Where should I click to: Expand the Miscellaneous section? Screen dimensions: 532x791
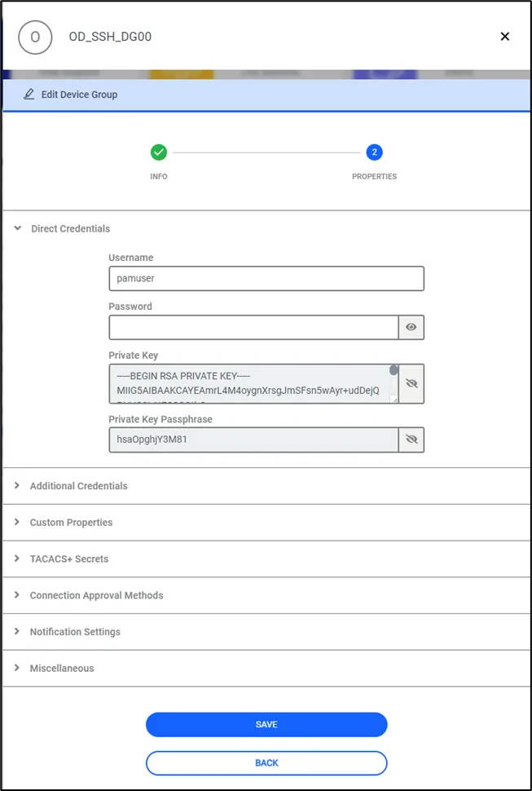click(266, 668)
